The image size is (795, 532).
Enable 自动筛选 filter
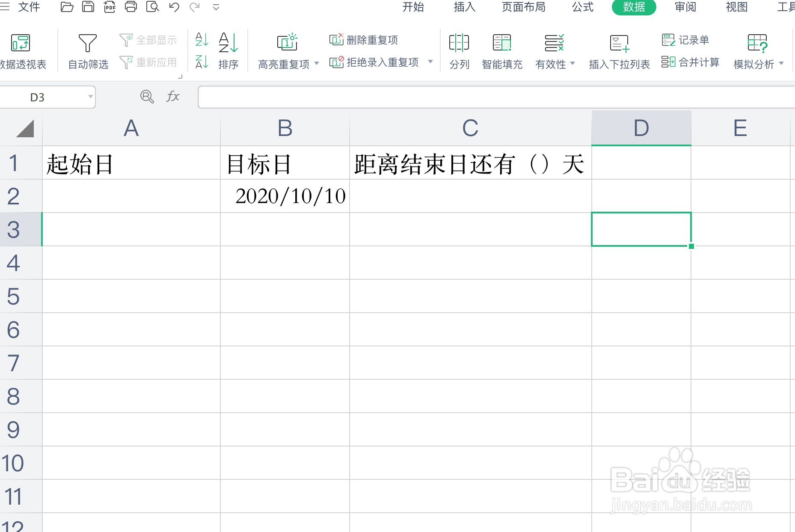tap(88, 51)
